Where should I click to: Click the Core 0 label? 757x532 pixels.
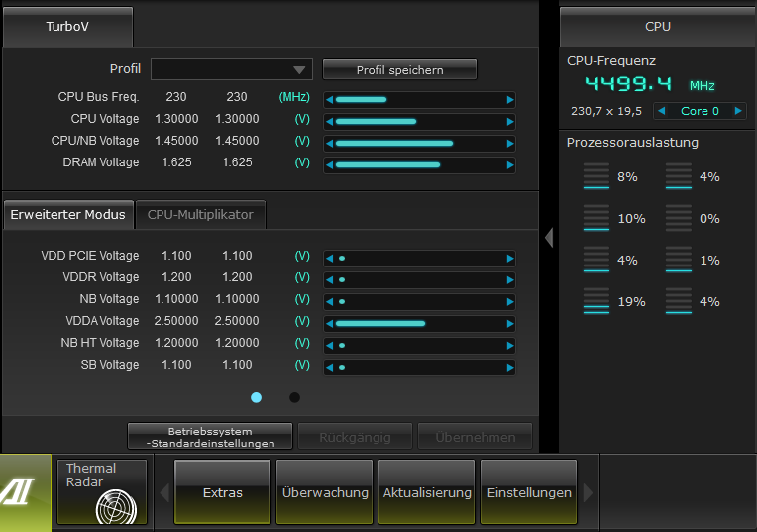pyautogui.click(x=700, y=111)
